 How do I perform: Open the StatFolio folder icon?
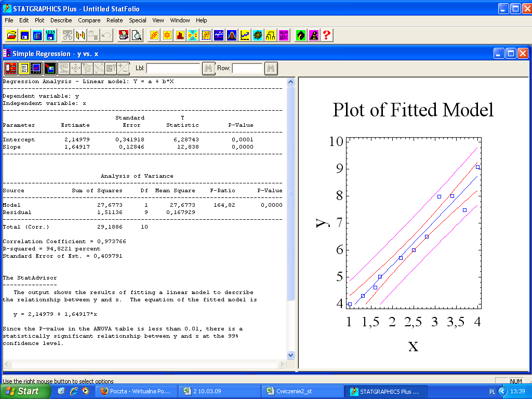click(x=11, y=35)
